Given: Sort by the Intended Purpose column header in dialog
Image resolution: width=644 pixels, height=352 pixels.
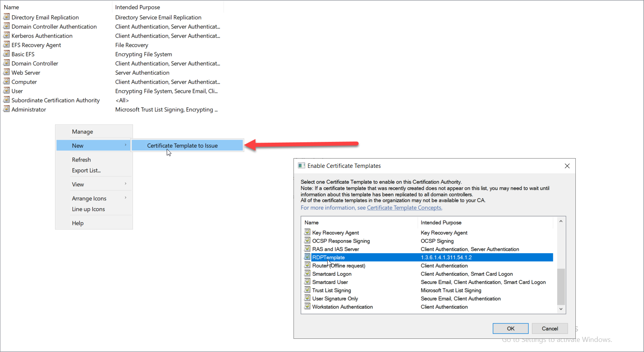Looking at the screenshot, I should (x=441, y=223).
